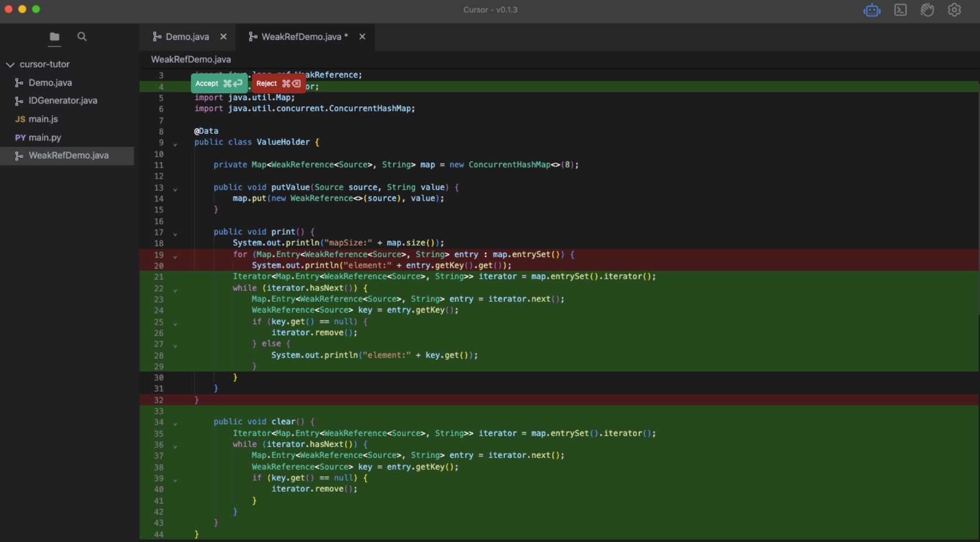This screenshot has width=980, height=542.
Task: Accept the suggested code changes
Action: coord(219,84)
